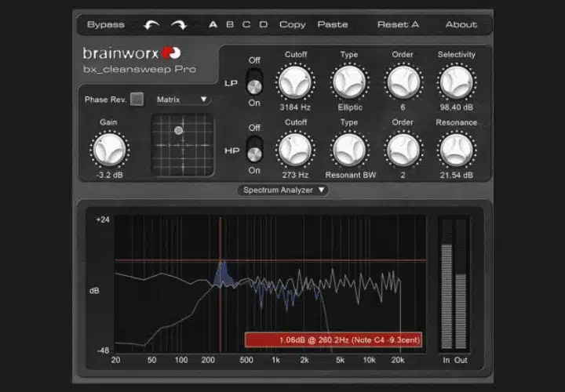Click the In level meter
Viewport: 565px width, 392px height.
(447, 284)
